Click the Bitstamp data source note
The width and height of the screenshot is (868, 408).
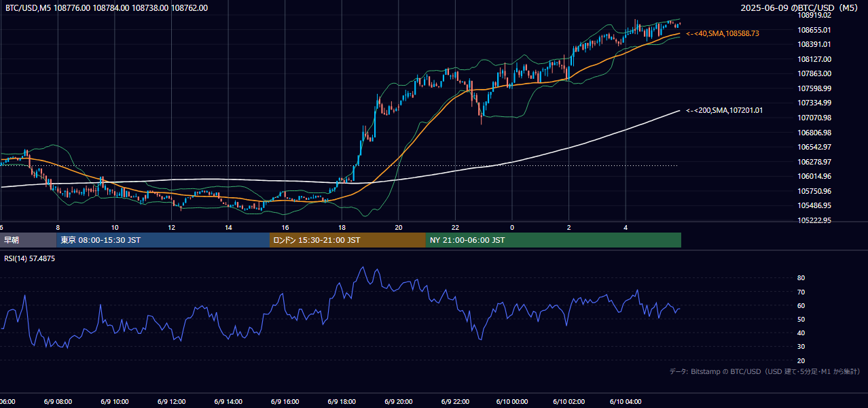point(765,371)
